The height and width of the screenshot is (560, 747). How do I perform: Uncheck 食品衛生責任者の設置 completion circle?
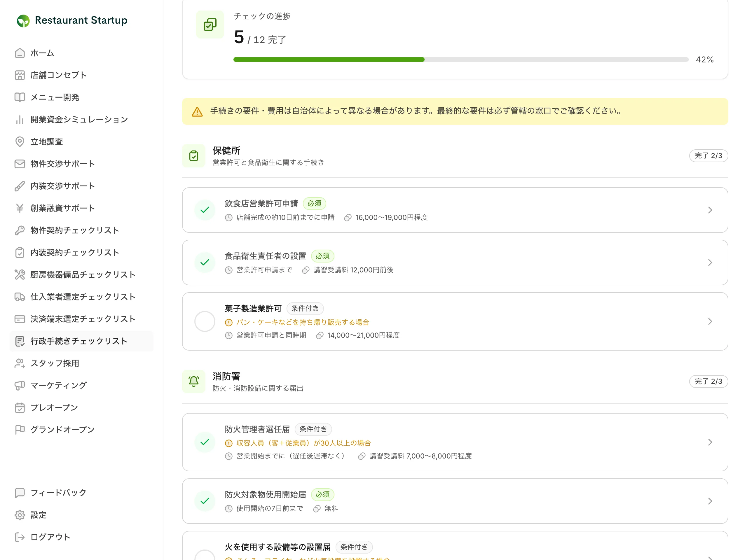(x=205, y=262)
